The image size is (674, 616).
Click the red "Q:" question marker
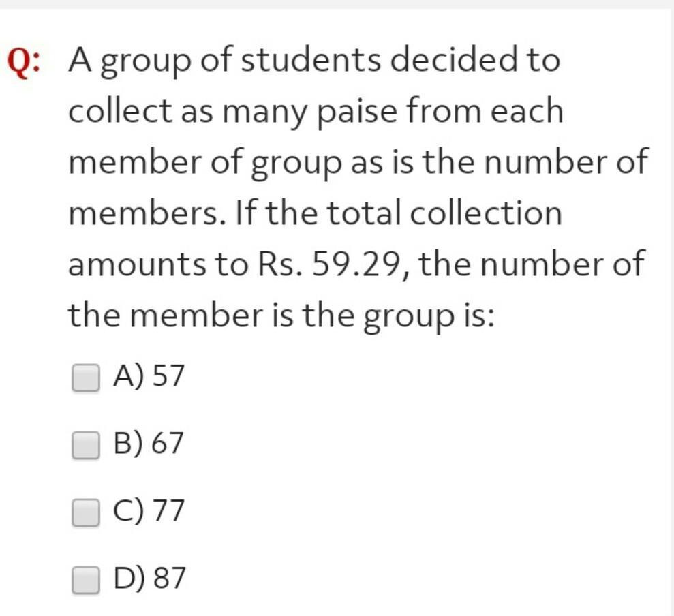24,63
